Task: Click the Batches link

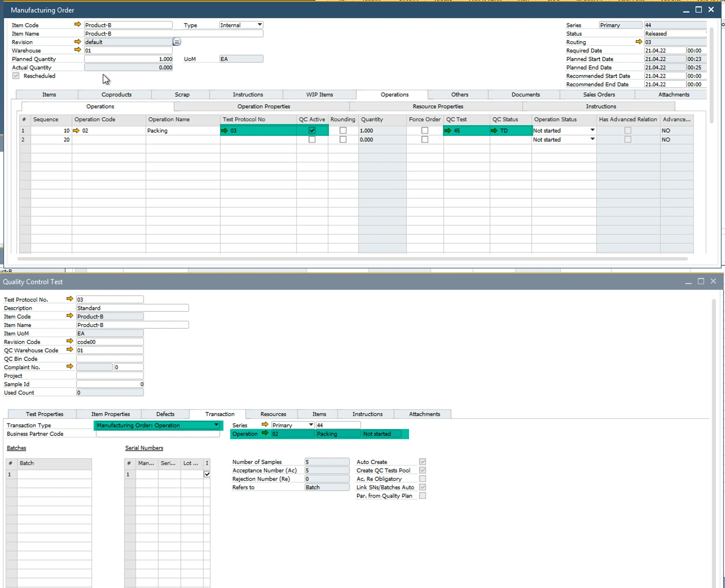Action: point(16,448)
